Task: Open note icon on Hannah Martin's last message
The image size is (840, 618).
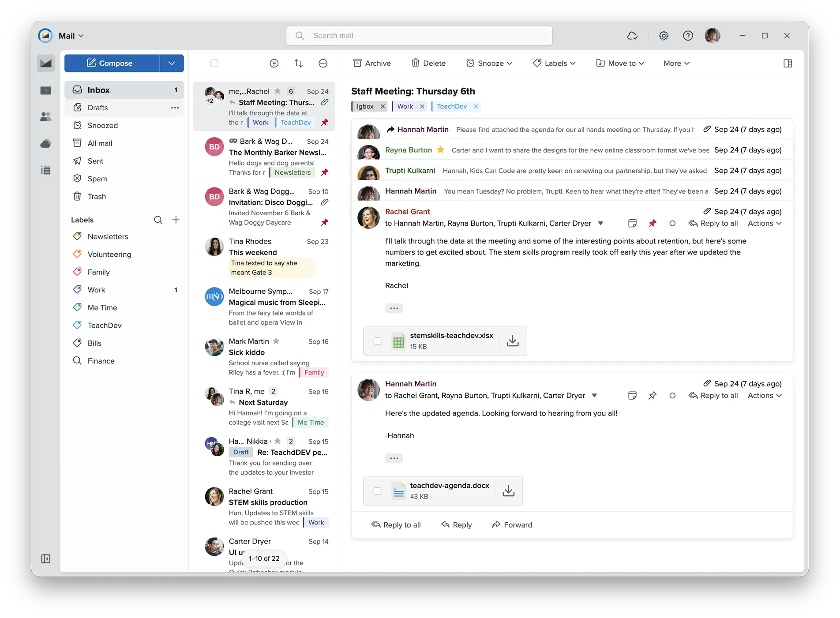Action: pos(632,396)
